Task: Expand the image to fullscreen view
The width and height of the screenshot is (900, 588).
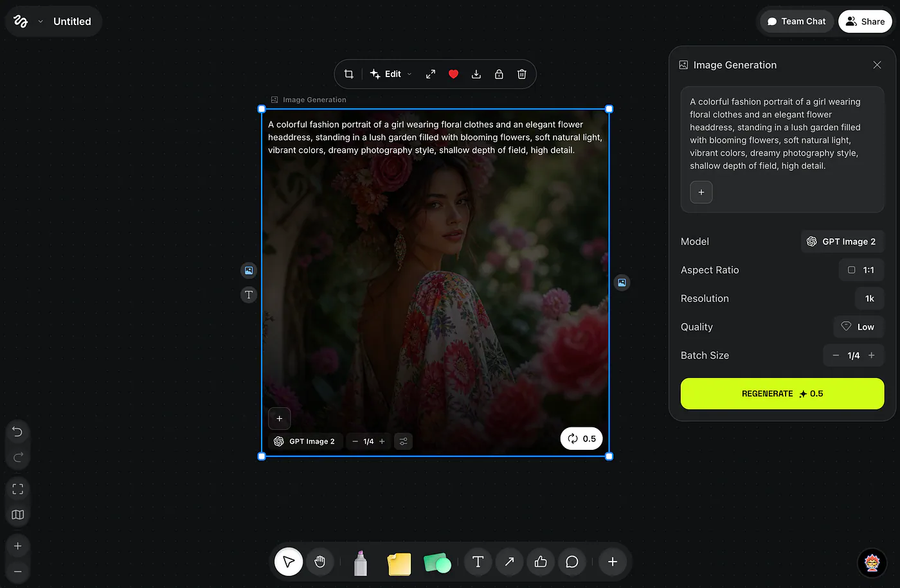Action: tap(431, 74)
